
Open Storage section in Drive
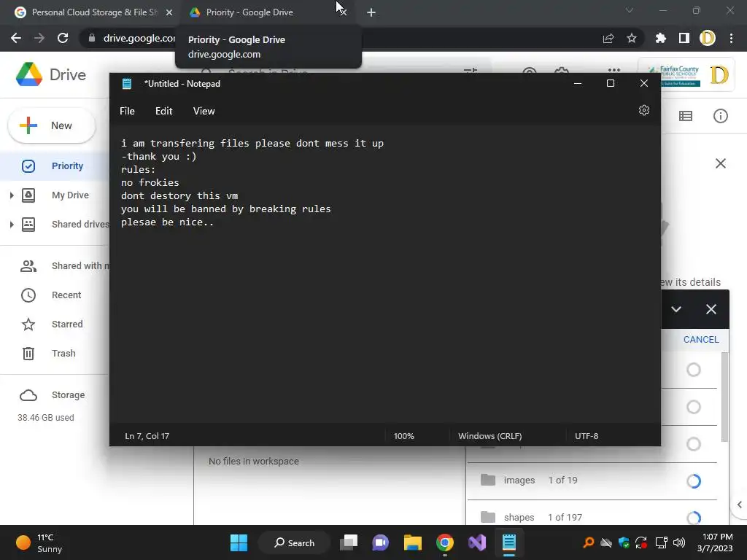tap(68, 394)
